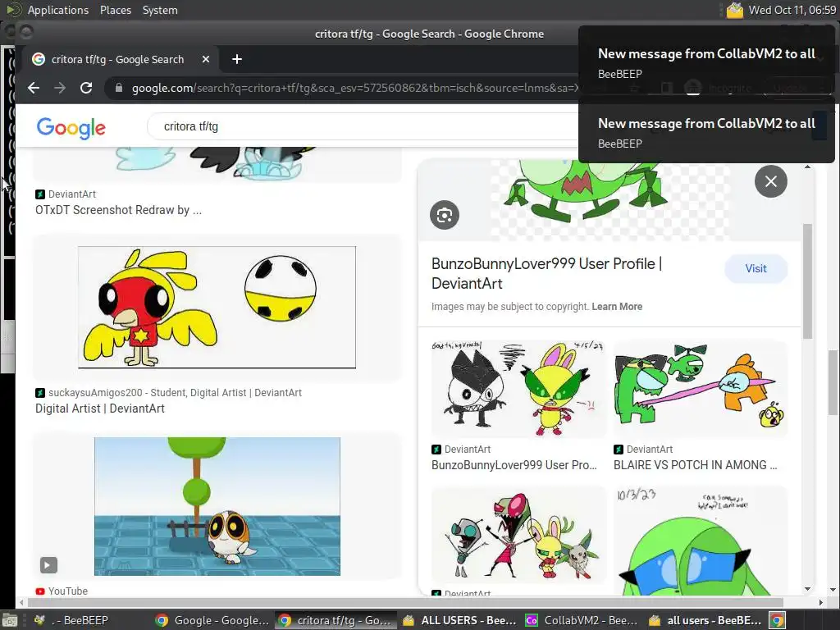Focus the address bar URL
This screenshot has height=630, width=840.
tap(354, 88)
